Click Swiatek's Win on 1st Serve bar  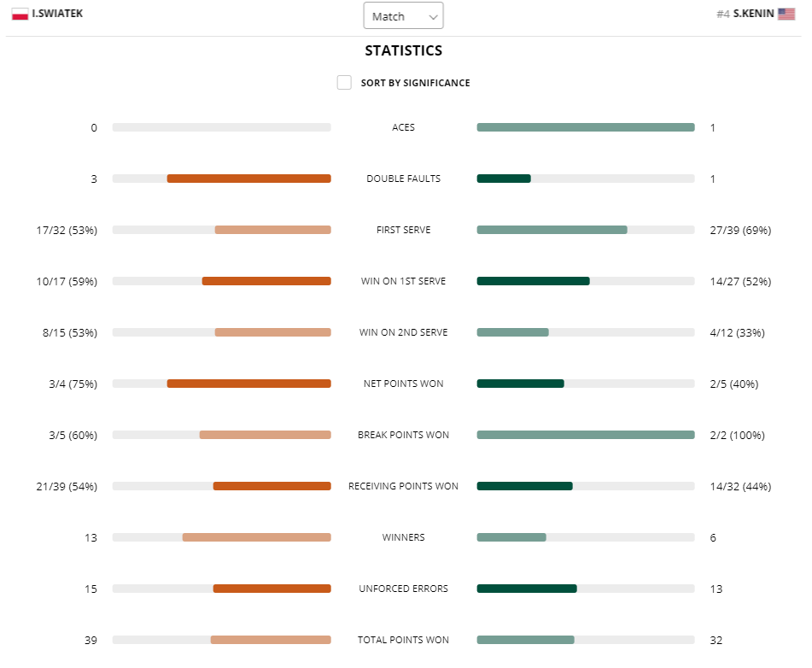coord(266,281)
